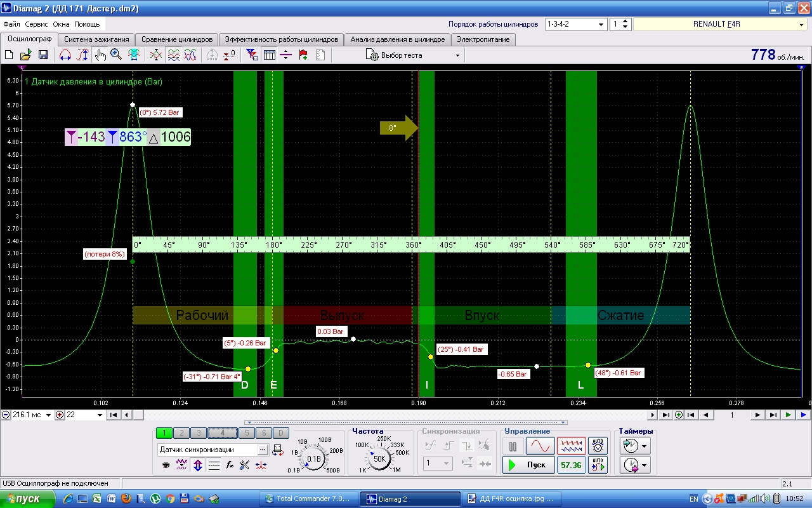
Task: Open channel settings wrench icon
Action: 245,465
